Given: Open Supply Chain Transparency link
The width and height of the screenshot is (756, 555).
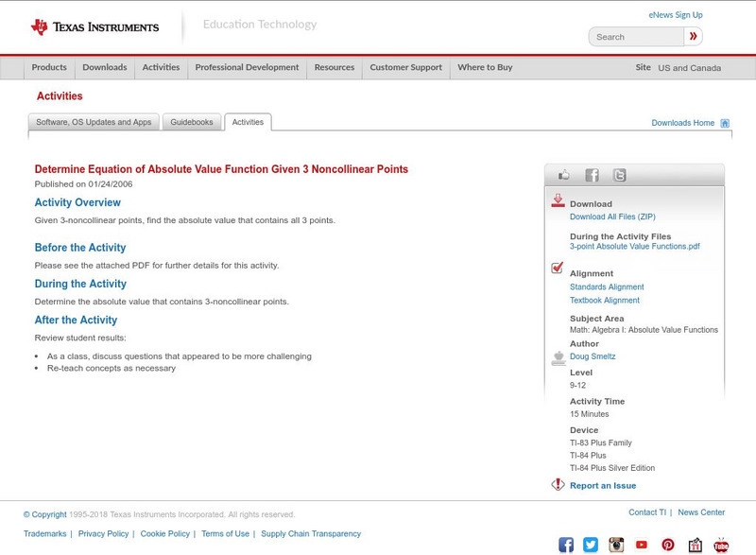Looking at the screenshot, I should (x=311, y=534).
